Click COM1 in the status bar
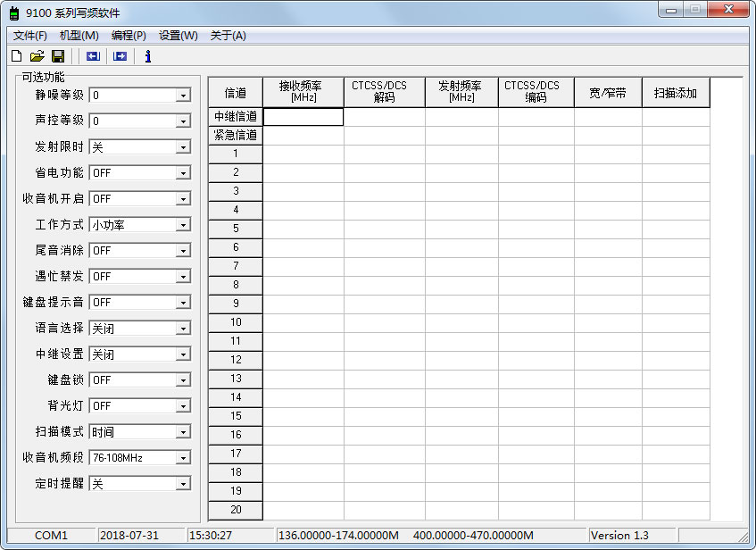This screenshot has width=756, height=550. pos(51,536)
